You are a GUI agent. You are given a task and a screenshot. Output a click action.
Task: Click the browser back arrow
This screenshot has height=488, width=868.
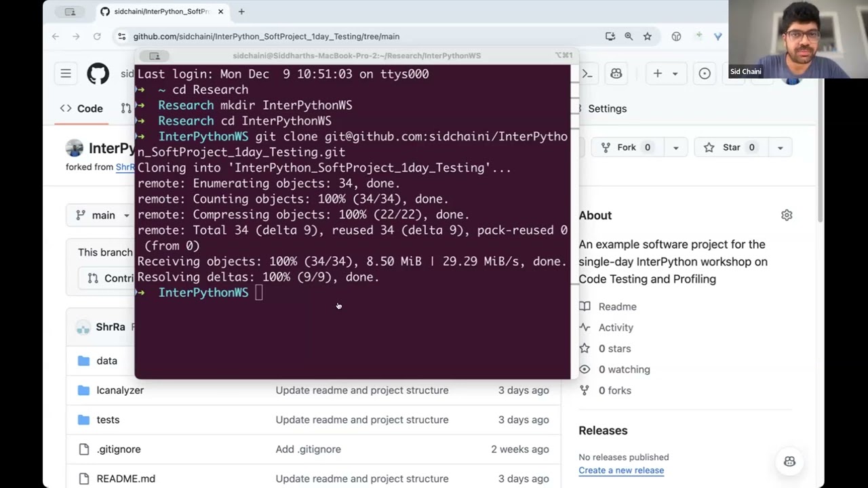tap(56, 37)
